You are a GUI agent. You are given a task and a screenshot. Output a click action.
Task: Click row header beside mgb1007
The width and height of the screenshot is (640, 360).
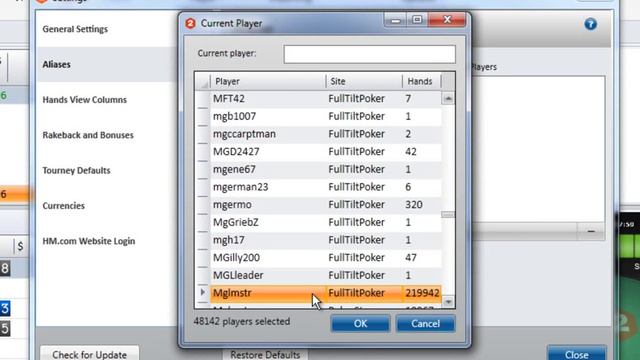point(203,116)
